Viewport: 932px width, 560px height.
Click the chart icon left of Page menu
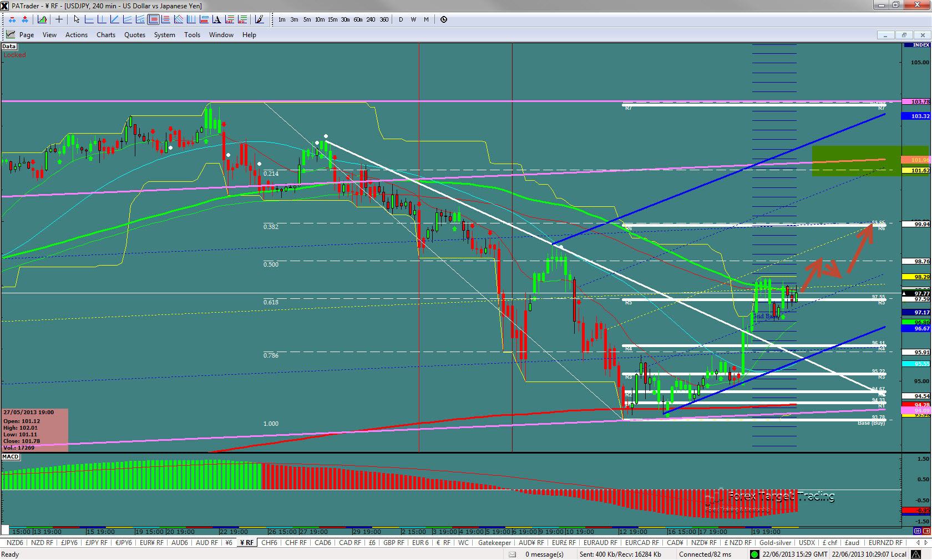11,34
